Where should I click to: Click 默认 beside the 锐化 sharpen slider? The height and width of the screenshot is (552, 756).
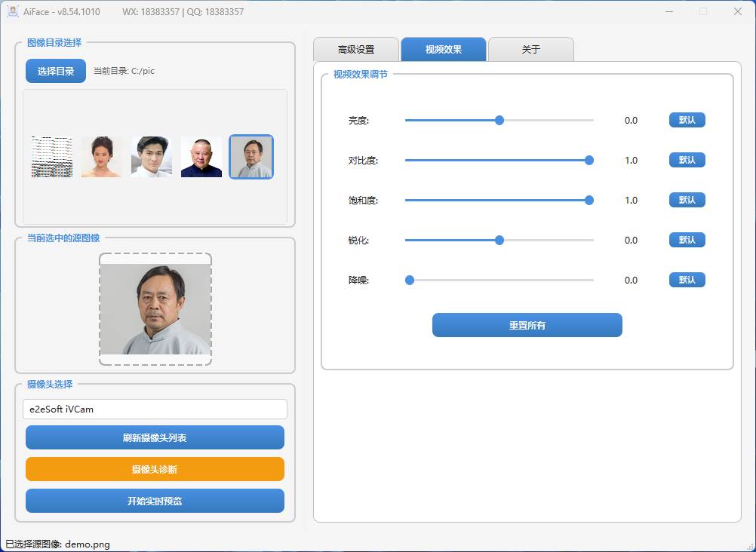pos(687,240)
